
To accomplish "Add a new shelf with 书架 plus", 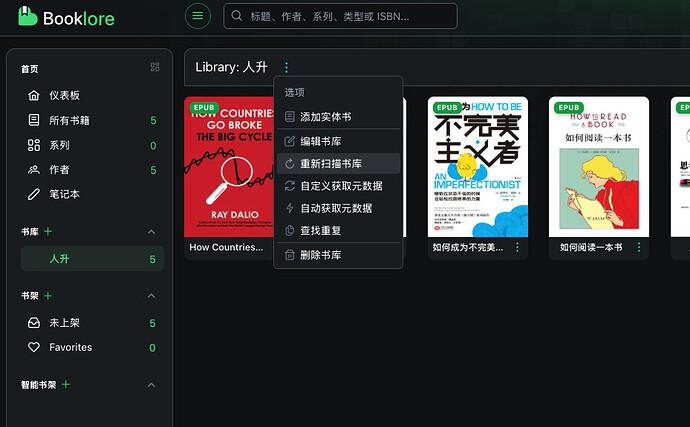I will pyautogui.click(x=48, y=296).
